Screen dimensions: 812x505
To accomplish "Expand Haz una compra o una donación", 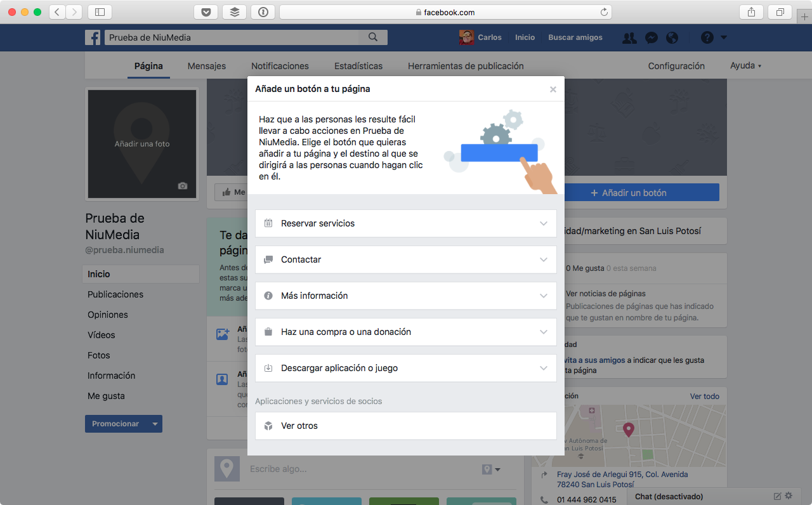I will 406,332.
